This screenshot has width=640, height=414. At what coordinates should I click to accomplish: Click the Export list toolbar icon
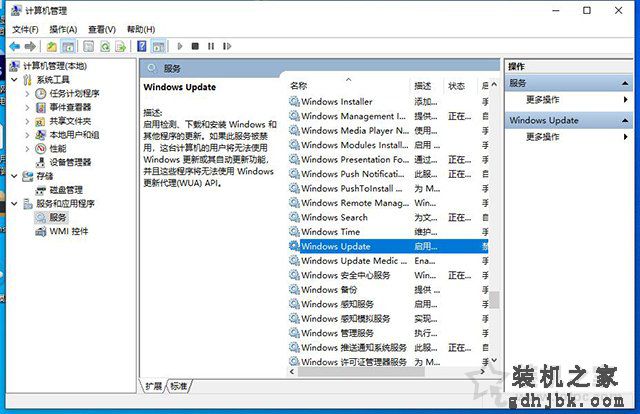coord(120,47)
